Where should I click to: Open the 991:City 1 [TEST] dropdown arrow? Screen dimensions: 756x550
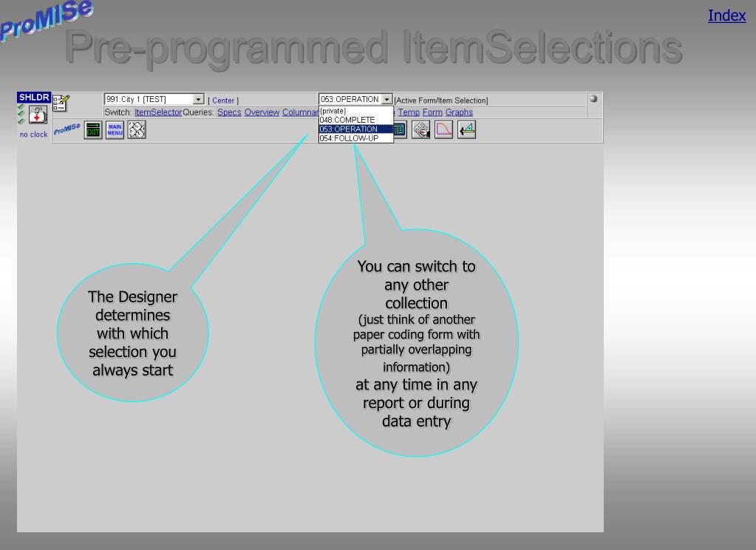tap(198, 99)
